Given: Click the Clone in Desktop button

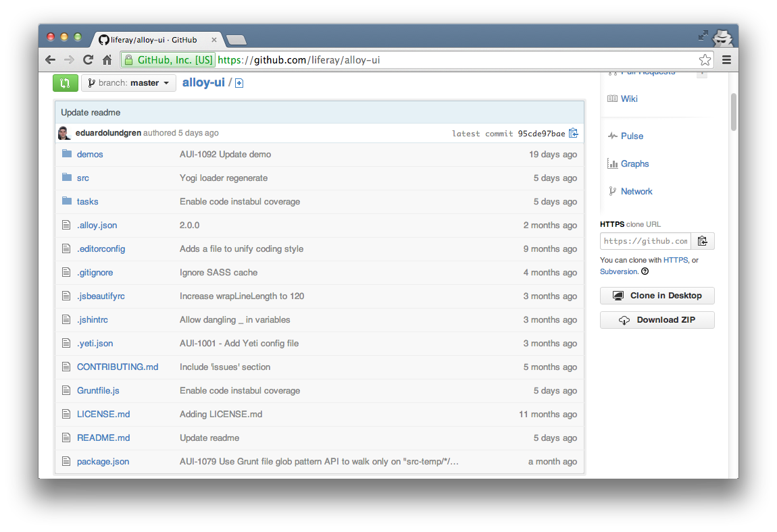Looking at the screenshot, I should [657, 296].
